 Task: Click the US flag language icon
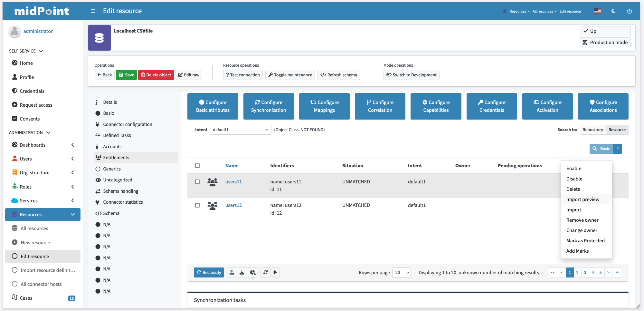597,11
